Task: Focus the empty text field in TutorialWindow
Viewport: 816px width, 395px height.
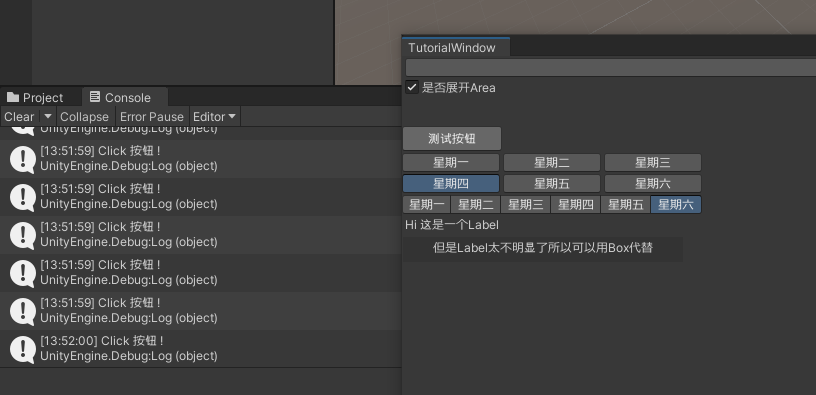Action: pos(610,68)
